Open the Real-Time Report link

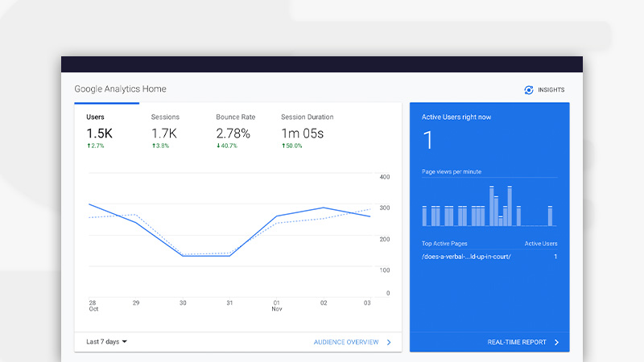coord(516,343)
